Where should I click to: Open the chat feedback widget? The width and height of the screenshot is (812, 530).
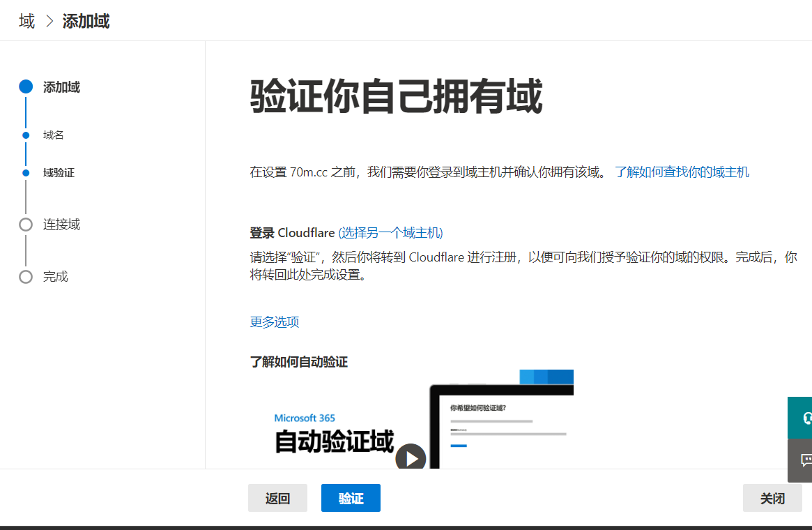[802, 460]
